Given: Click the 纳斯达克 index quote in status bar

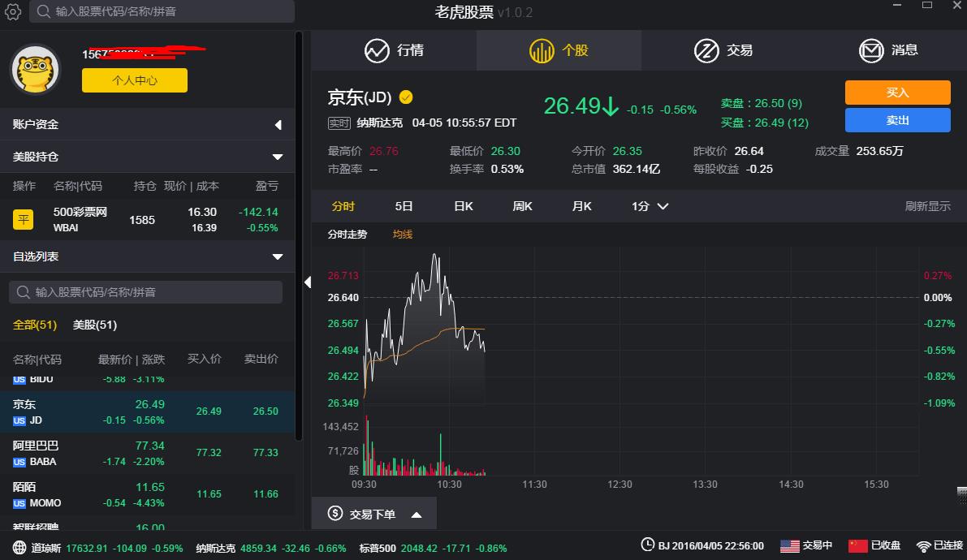Looking at the screenshot, I should click(x=270, y=548).
